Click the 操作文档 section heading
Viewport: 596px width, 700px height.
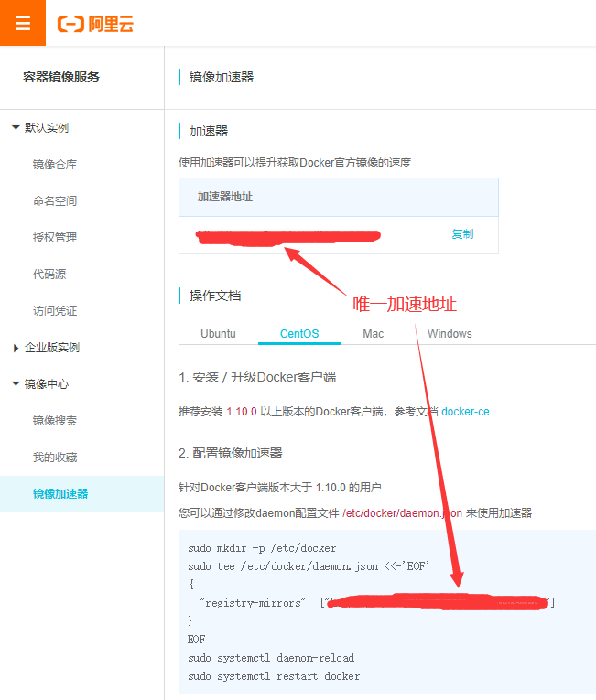215,296
